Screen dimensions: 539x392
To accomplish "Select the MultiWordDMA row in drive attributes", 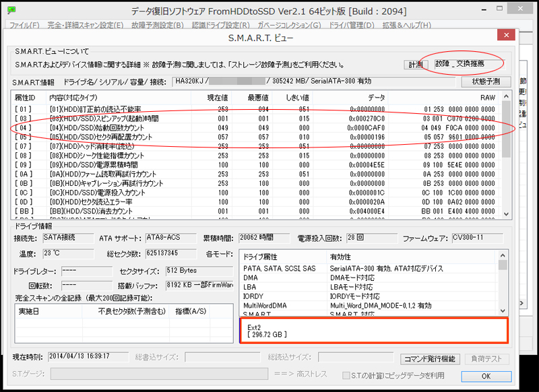I will pos(369,305).
